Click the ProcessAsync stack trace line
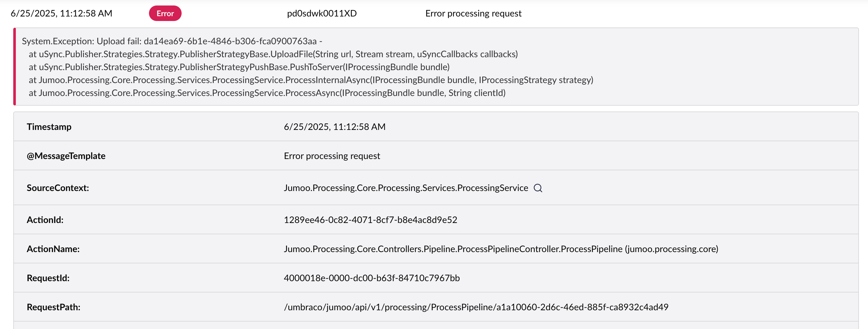 [267, 93]
